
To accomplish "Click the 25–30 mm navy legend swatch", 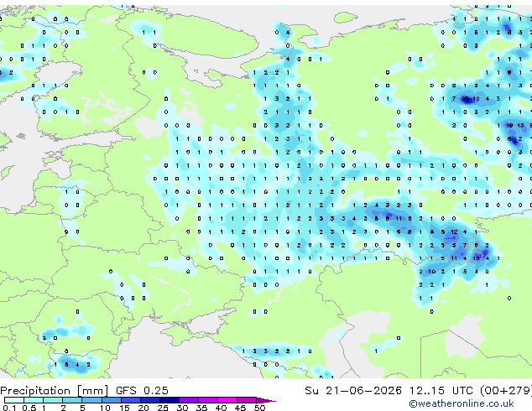I will coord(169,400).
